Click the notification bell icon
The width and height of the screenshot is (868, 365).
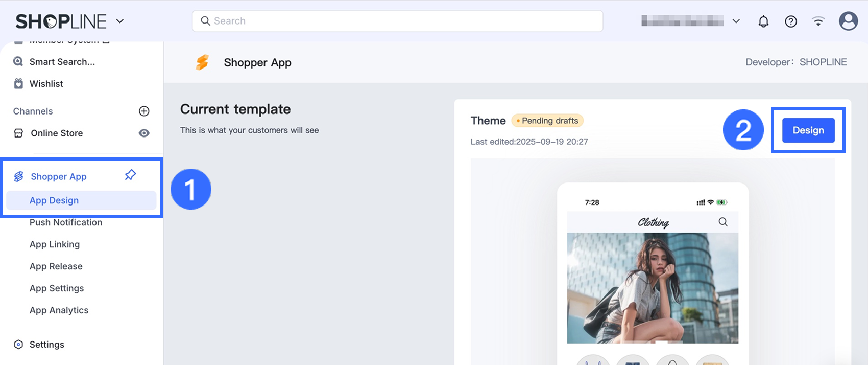click(763, 21)
